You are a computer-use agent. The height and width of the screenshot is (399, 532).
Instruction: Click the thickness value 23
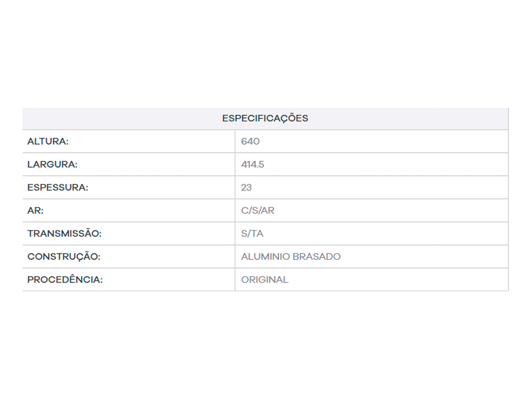pyautogui.click(x=246, y=188)
